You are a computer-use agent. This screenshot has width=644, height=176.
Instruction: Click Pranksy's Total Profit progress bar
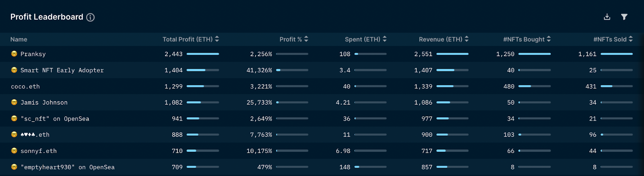(x=203, y=54)
